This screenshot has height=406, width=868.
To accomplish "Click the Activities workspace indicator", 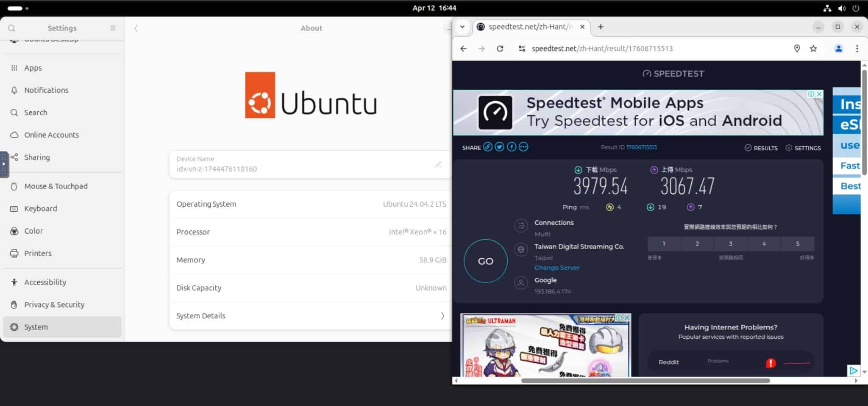I will click(x=18, y=8).
